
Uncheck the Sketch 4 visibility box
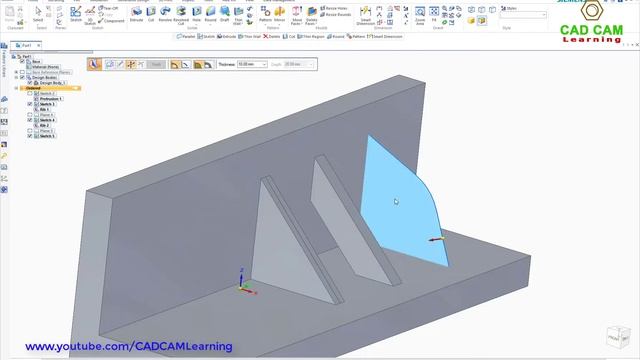30,120
